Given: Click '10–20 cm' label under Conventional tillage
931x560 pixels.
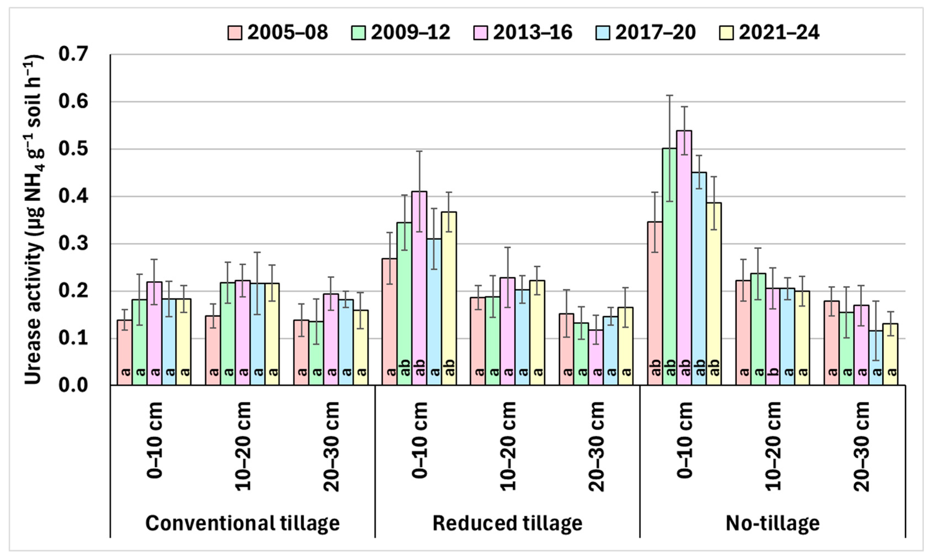Looking at the screenshot, I should coord(243,446).
